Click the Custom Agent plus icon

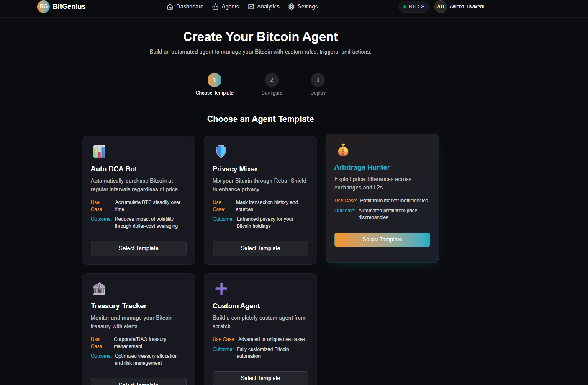221,289
